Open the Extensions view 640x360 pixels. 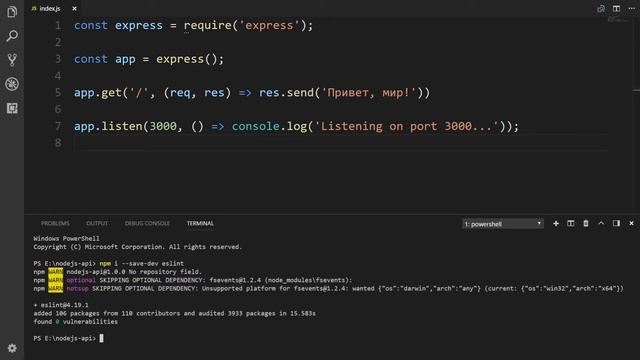tap(12, 108)
